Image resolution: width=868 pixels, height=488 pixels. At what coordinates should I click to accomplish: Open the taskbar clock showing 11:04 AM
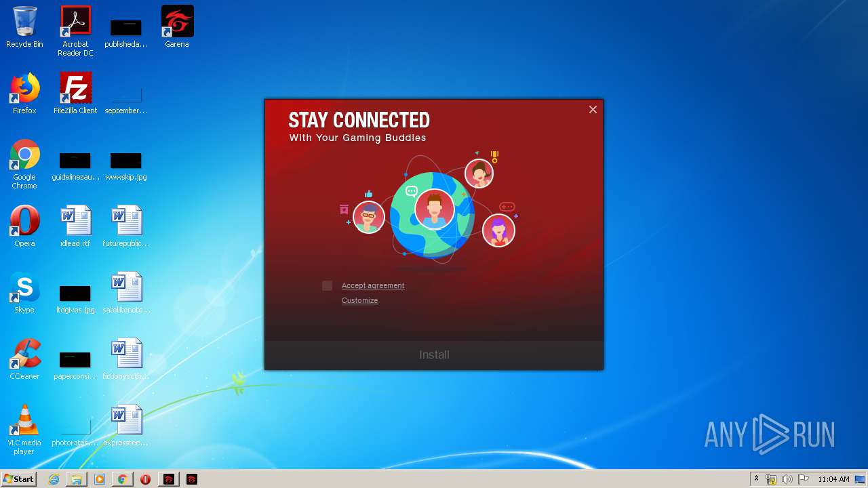point(833,479)
